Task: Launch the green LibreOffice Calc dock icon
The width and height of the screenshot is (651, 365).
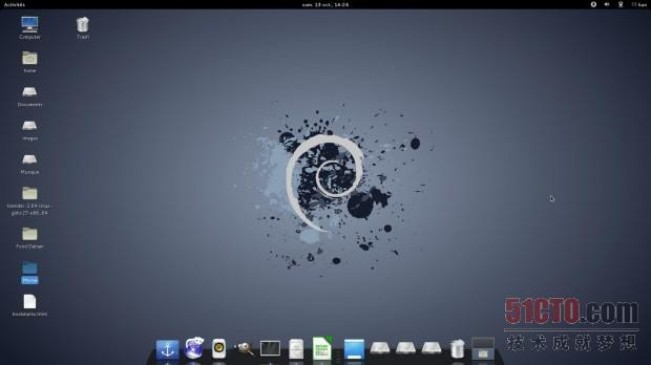Action: pyautogui.click(x=322, y=348)
